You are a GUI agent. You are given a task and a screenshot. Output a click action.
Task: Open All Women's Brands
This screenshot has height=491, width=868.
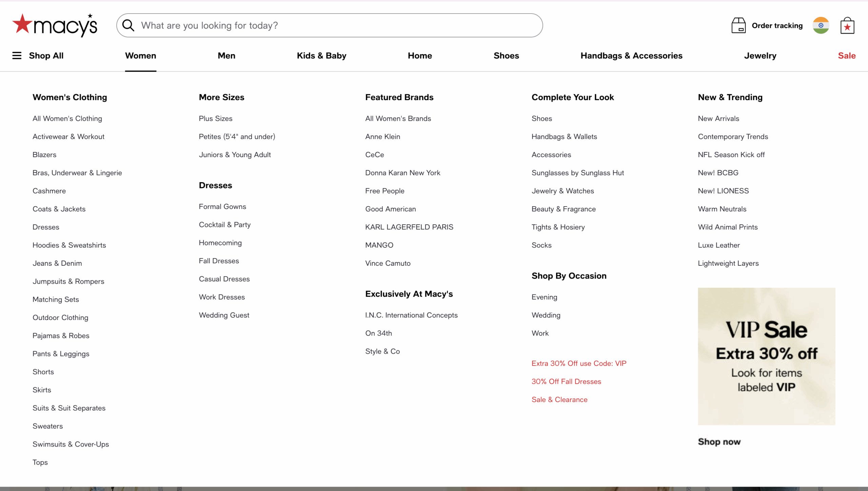pos(398,118)
